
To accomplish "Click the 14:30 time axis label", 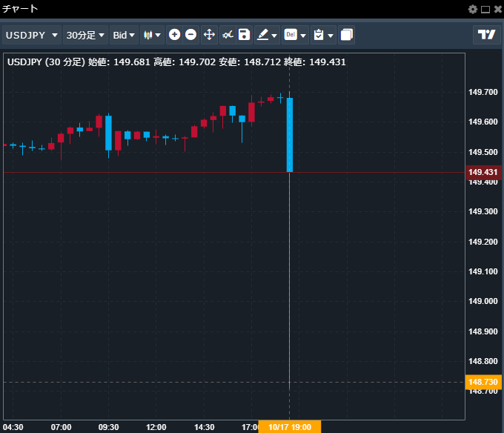I will [204, 427].
